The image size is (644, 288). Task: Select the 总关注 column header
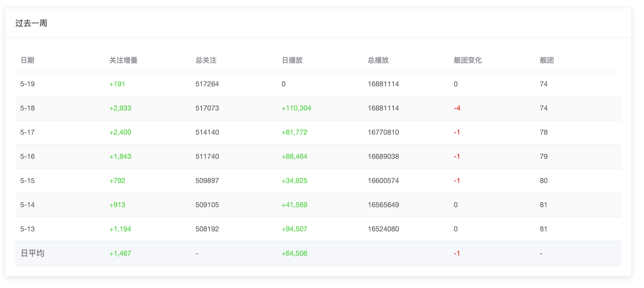pos(206,60)
